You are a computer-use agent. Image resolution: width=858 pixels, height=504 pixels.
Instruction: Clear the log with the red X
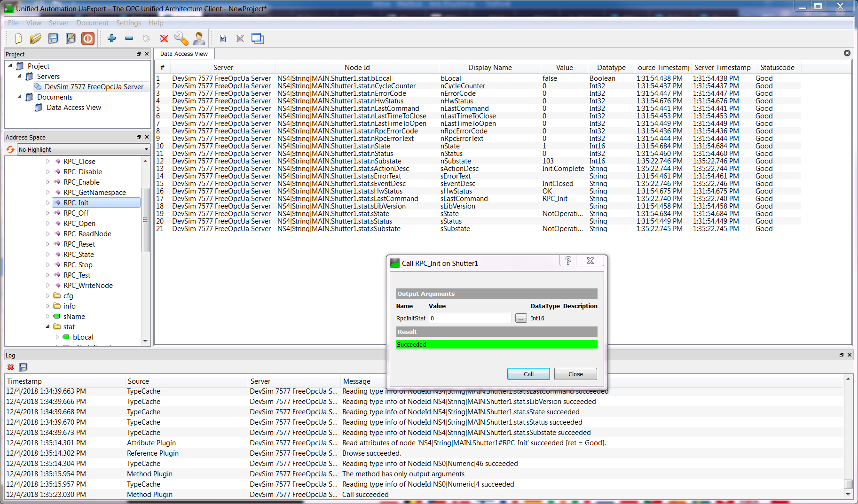point(10,367)
